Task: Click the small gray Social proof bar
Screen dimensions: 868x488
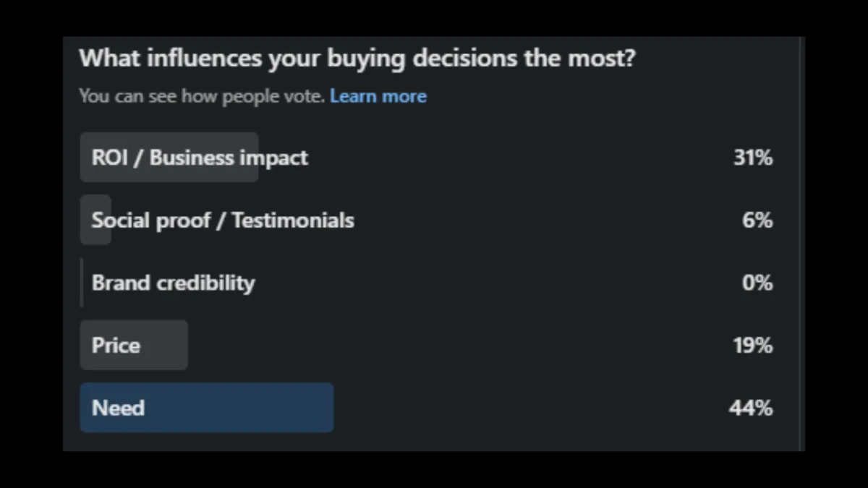Action: 95,220
